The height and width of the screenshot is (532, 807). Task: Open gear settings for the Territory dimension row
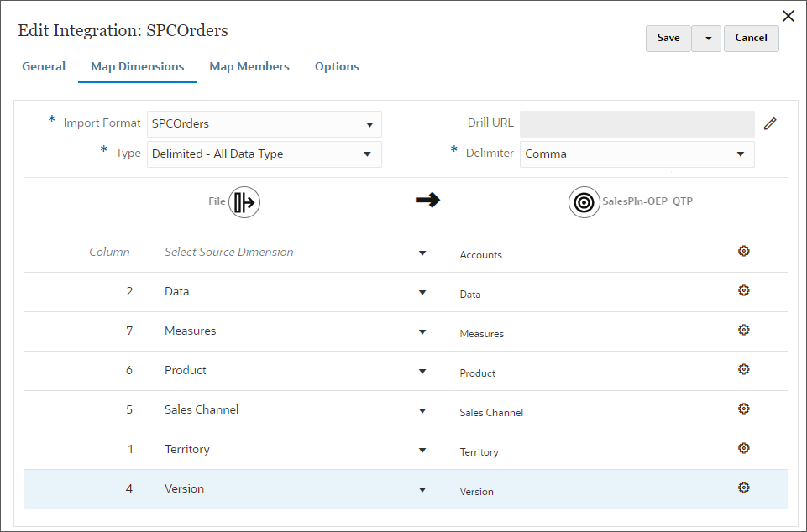tap(743, 448)
